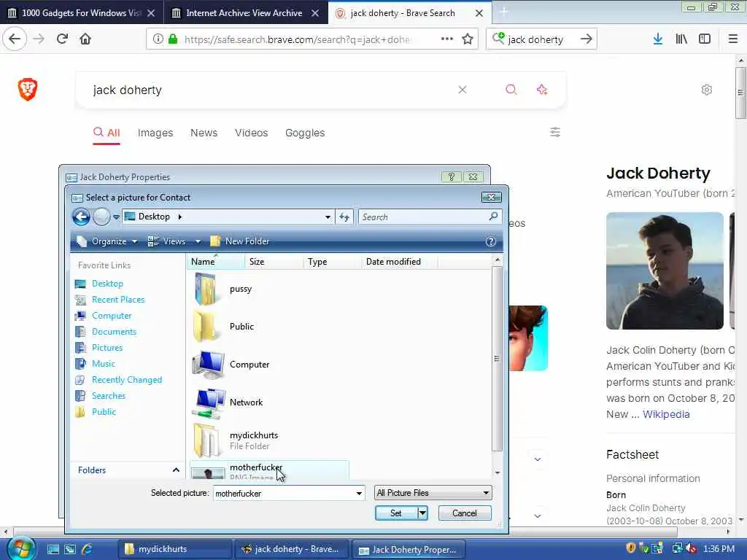Screen dimensions: 747x560
Task: Click the dialog Search field
Action: [x=428, y=217]
